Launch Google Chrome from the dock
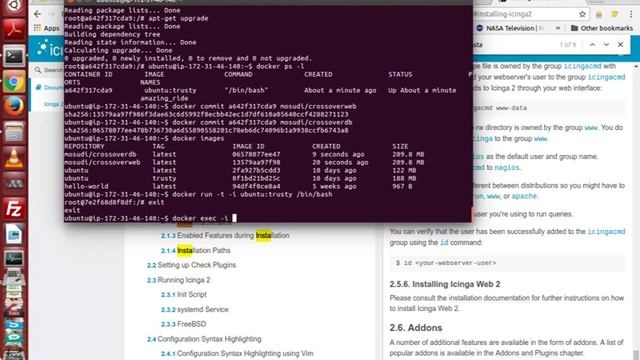The height and width of the screenshot is (360, 640). [14, 82]
